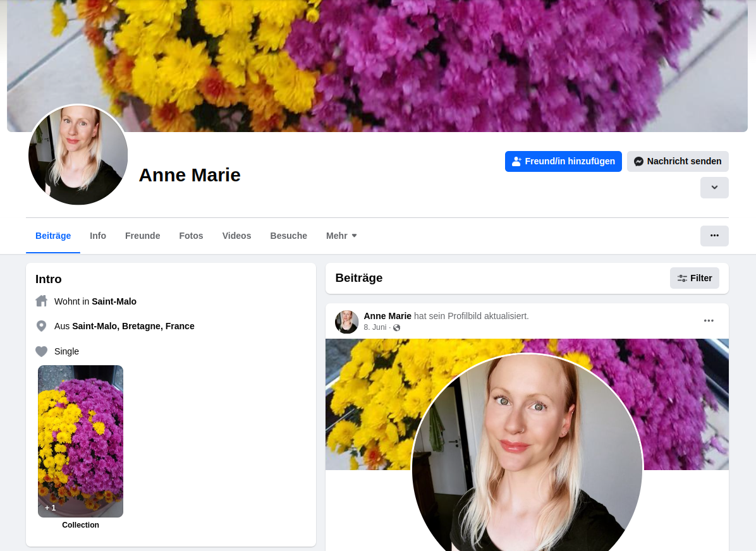Click the Intro heading

(48, 279)
